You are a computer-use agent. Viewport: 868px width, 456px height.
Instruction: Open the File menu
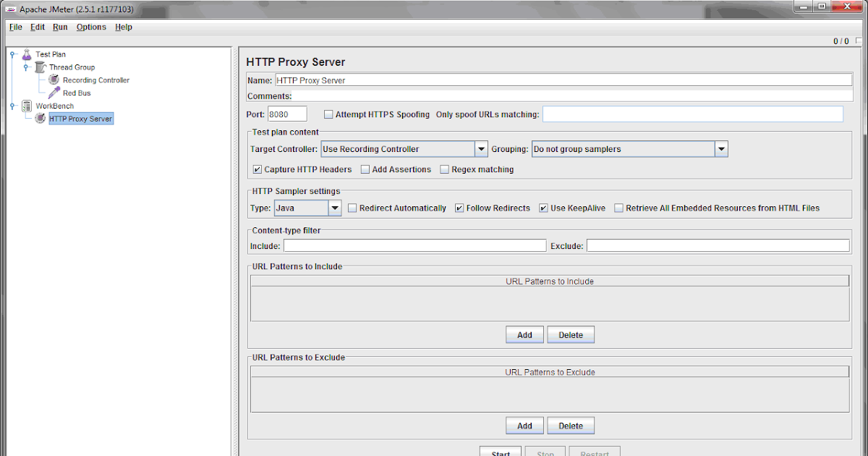coord(16,27)
